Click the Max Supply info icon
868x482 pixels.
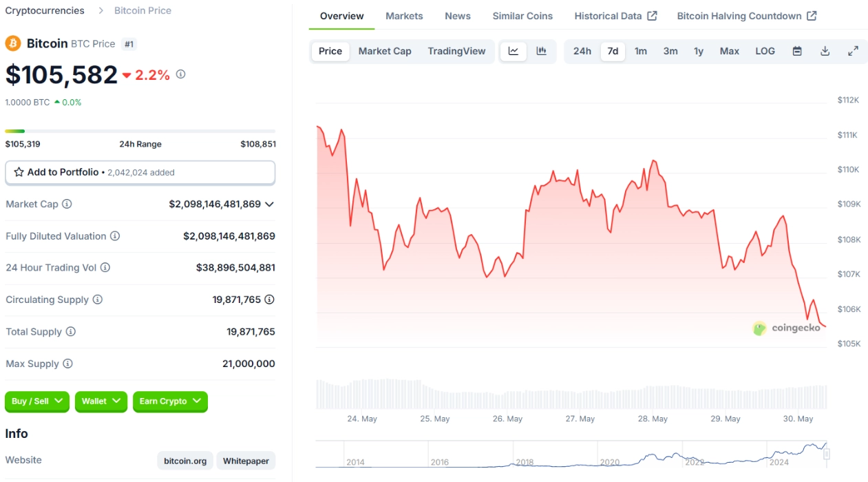pyautogui.click(x=67, y=364)
